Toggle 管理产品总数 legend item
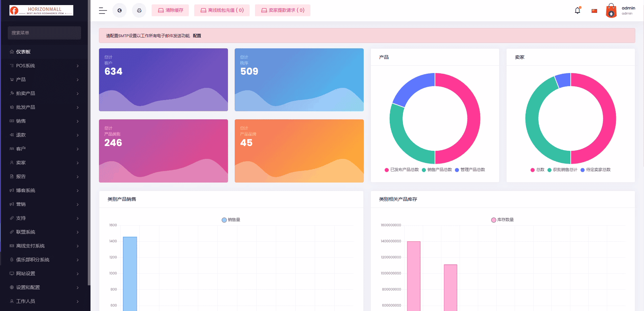 point(470,170)
